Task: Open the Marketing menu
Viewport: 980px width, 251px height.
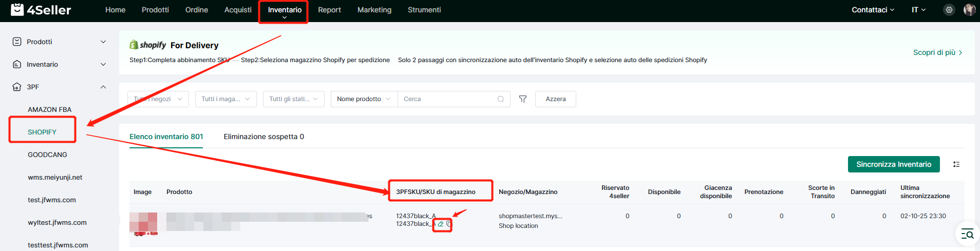Action: (x=374, y=10)
